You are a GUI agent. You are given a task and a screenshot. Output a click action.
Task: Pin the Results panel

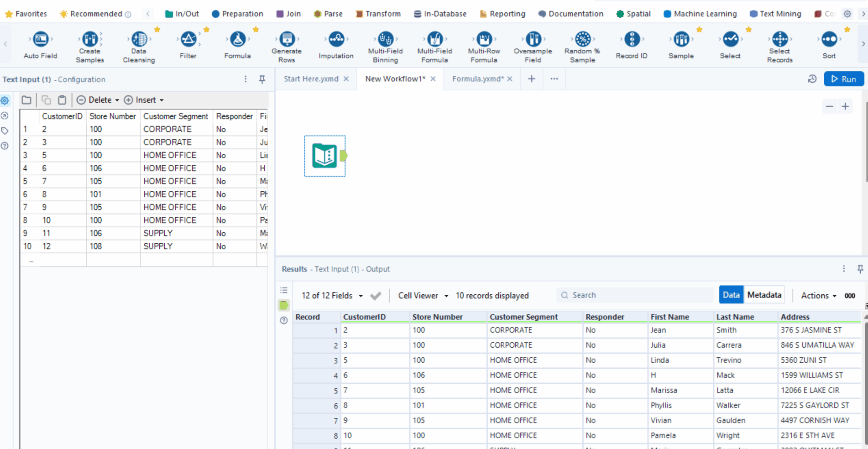pos(860,269)
